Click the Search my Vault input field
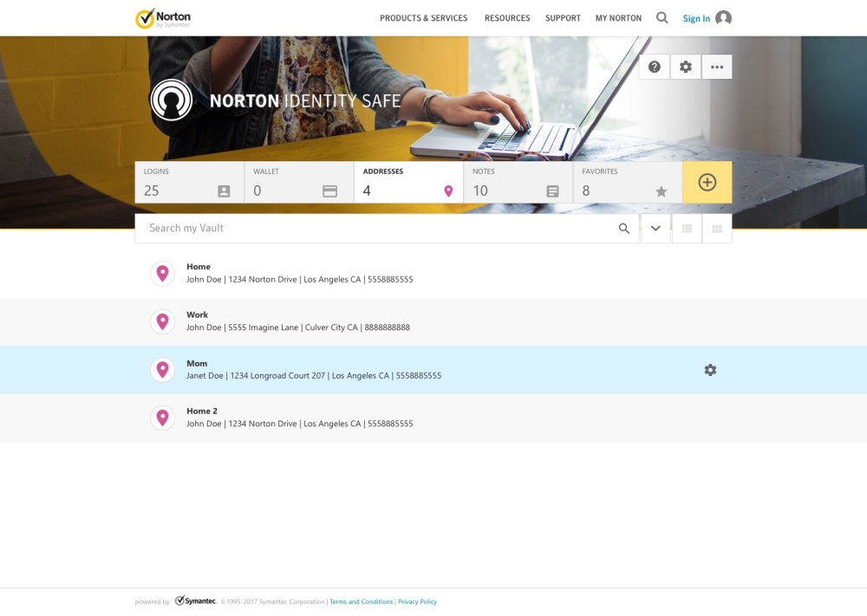This screenshot has height=616, width=867. point(377,229)
